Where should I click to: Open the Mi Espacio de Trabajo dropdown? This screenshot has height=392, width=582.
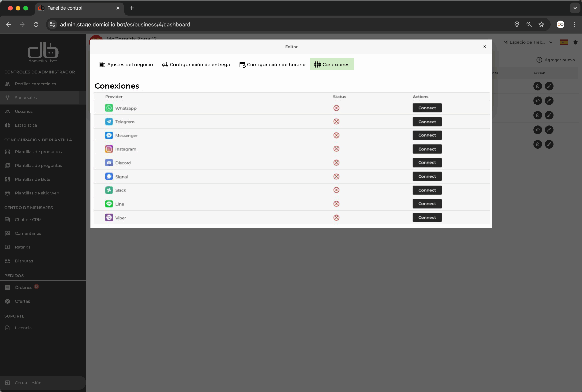(x=528, y=42)
